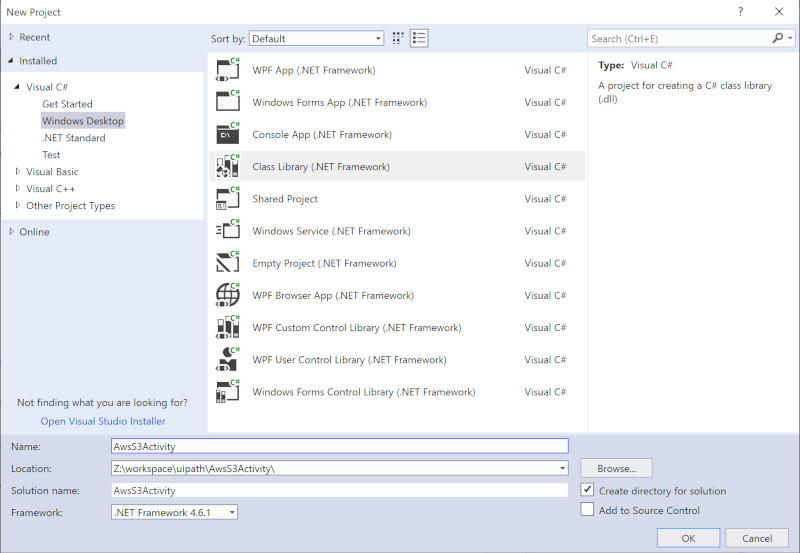The width and height of the screenshot is (800, 553).
Task: Uncheck Create directory for solution
Action: 588,490
